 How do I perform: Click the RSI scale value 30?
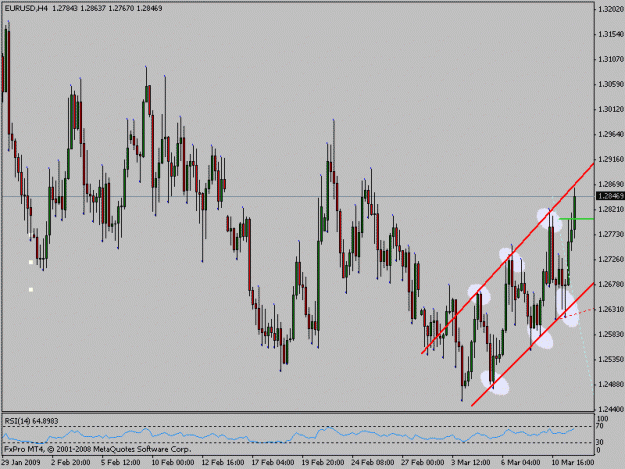(599, 442)
